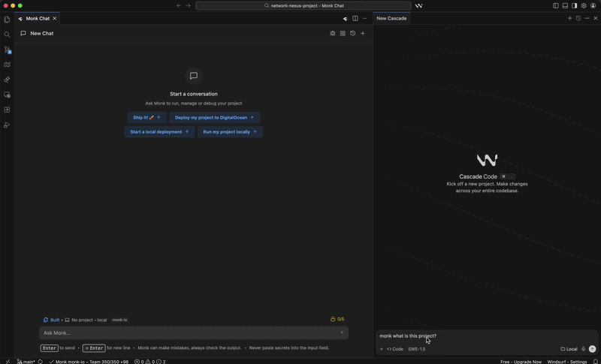Open the Code mode selector in Cascade
Image resolution: width=601 pixels, height=364 pixels.
pyautogui.click(x=395, y=349)
